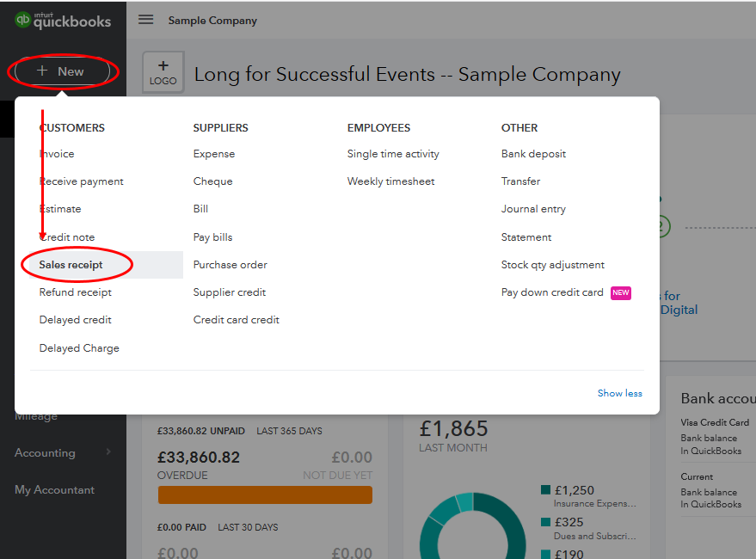Open the Invoice menu entry
Screen dimensions: 756x559
point(57,154)
